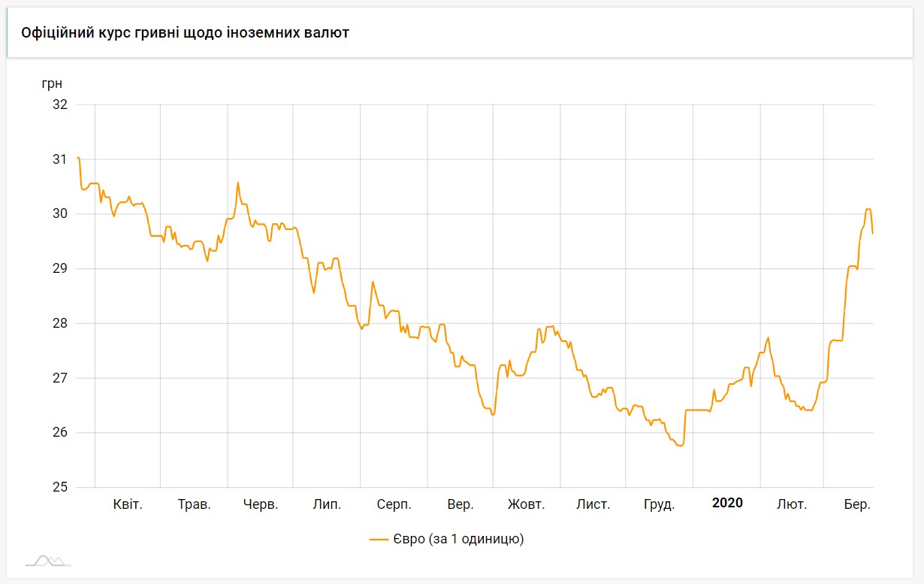Click the Жовт. month label
Viewport: 924px width, 584px height.
coord(526,504)
